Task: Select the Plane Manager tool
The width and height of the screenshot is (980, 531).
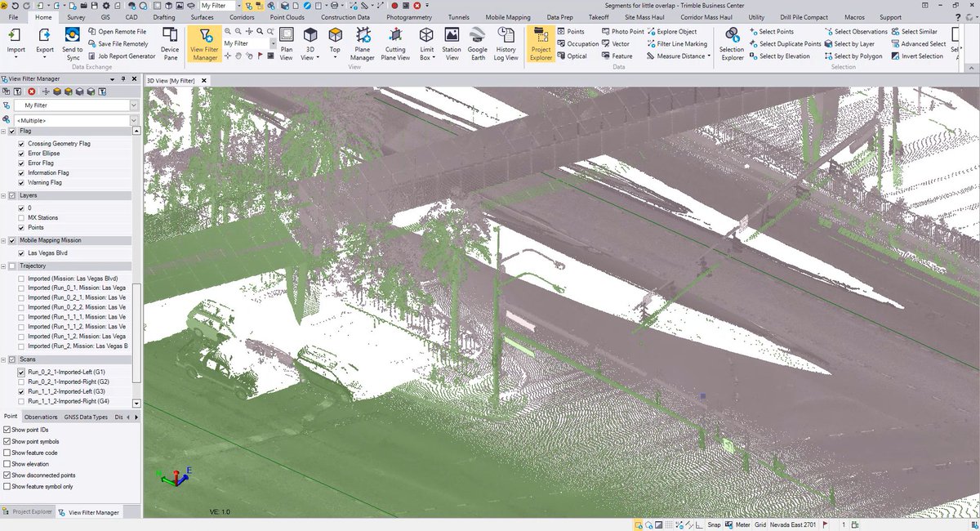Action: 362,43
